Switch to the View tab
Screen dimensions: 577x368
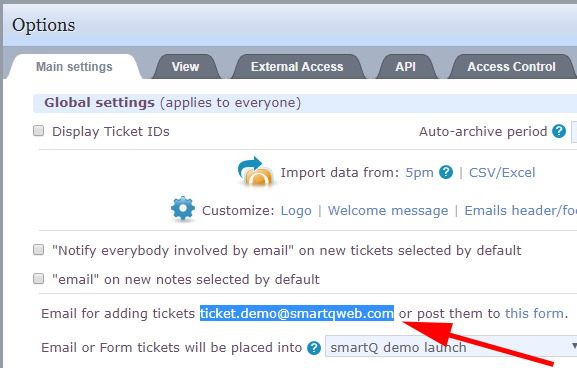click(185, 67)
